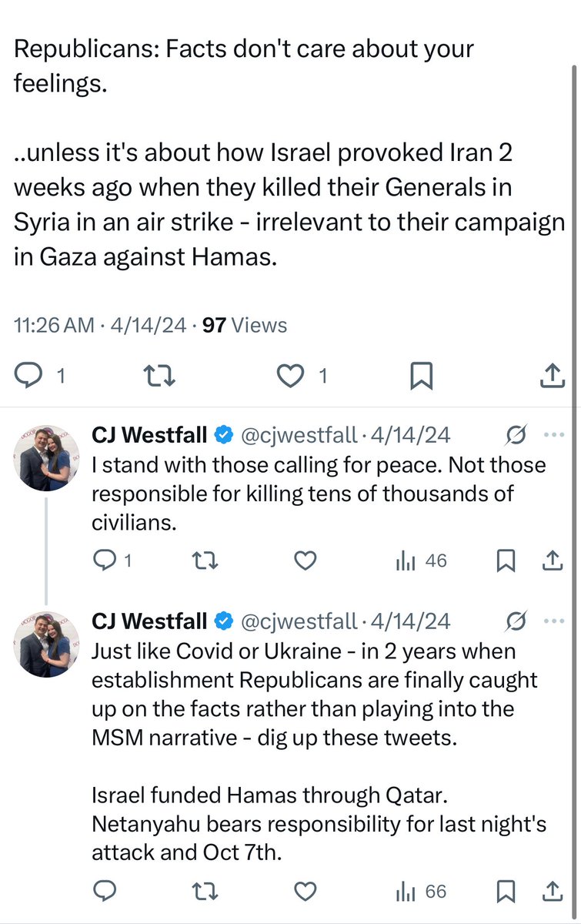Like the main tweet with 1 like

292,375
